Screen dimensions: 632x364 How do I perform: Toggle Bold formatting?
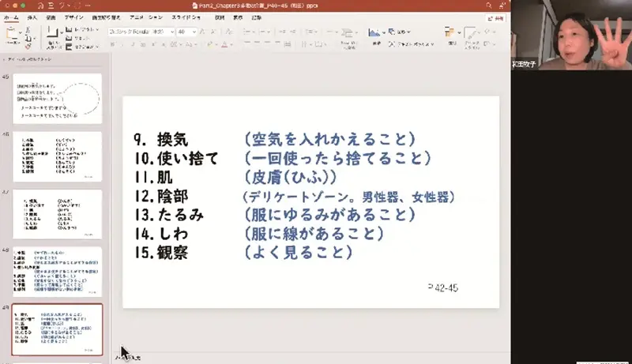point(112,44)
